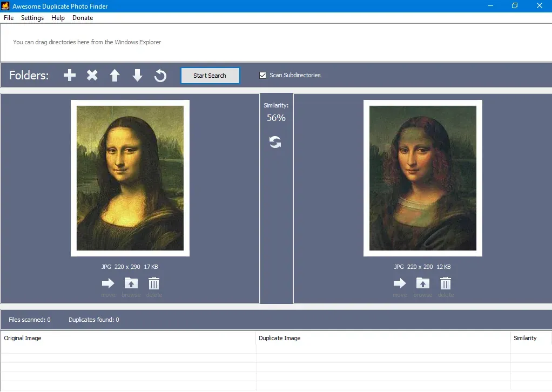552x392 pixels.
Task: Delete the left image
Action: coord(154,283)
